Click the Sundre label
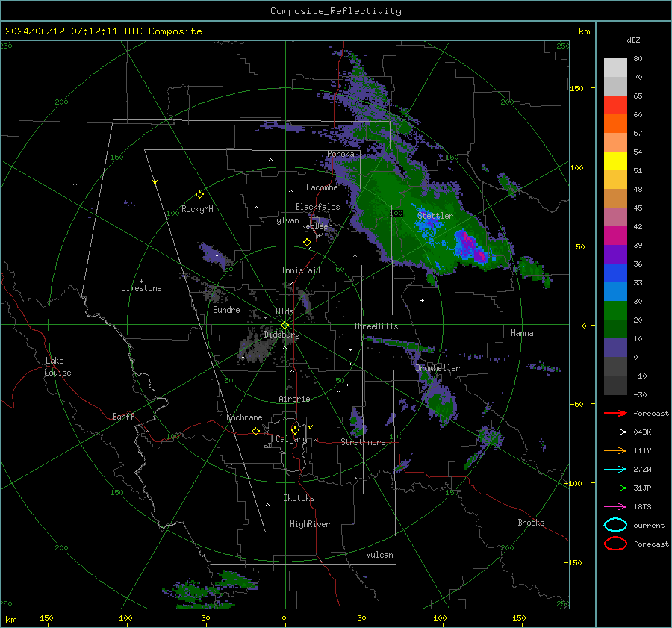Screen dimensions: 672x628 (226, 309)
